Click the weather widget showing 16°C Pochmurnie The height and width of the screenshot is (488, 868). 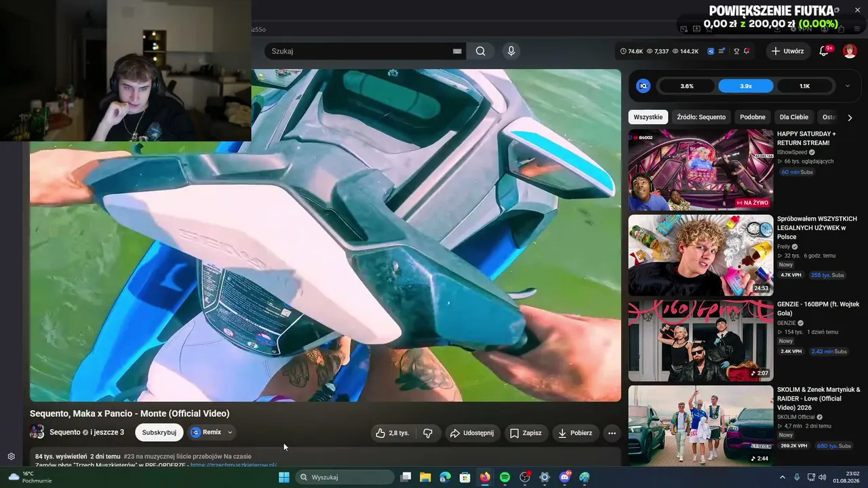point(30,477)
